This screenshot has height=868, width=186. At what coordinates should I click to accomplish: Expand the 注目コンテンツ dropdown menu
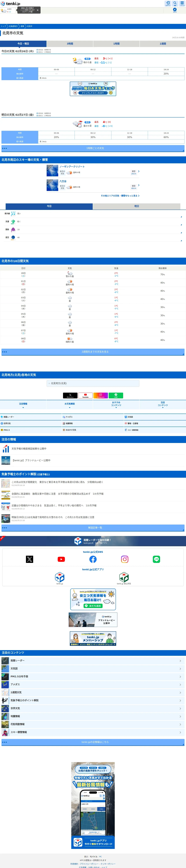tap(163, 405)
